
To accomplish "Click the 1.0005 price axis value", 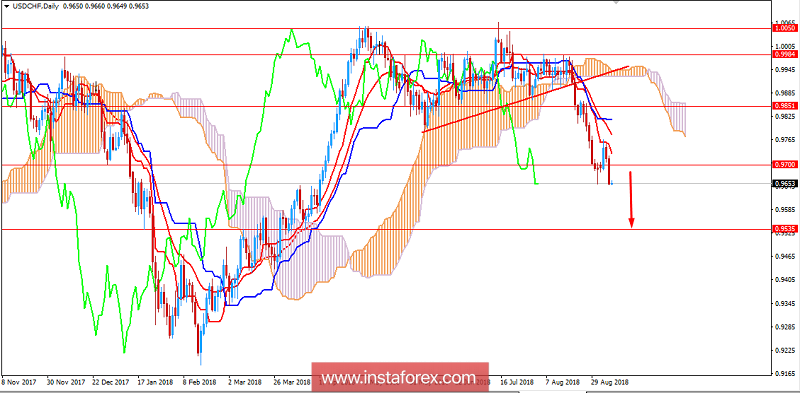I will (x=785, y=46).
